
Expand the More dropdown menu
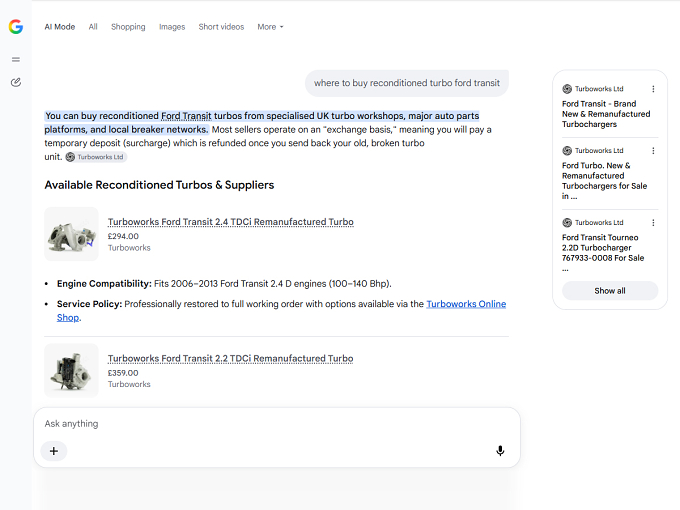[x=270, y=27]
